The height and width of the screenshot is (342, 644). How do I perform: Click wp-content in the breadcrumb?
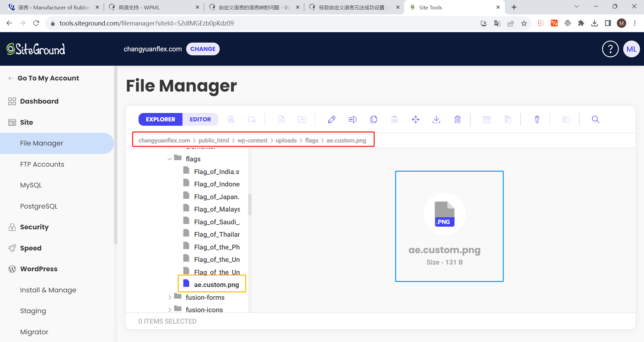click(252, 140)
